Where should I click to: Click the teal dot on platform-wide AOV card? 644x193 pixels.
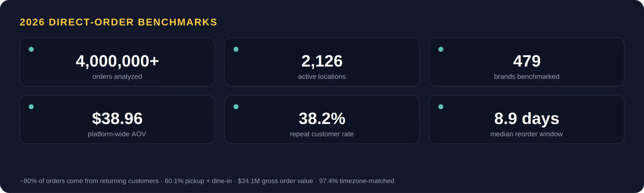[31, 107]
